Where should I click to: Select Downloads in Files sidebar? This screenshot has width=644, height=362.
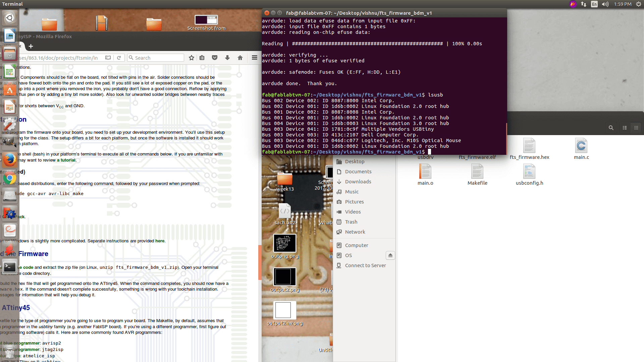point(358,182)
